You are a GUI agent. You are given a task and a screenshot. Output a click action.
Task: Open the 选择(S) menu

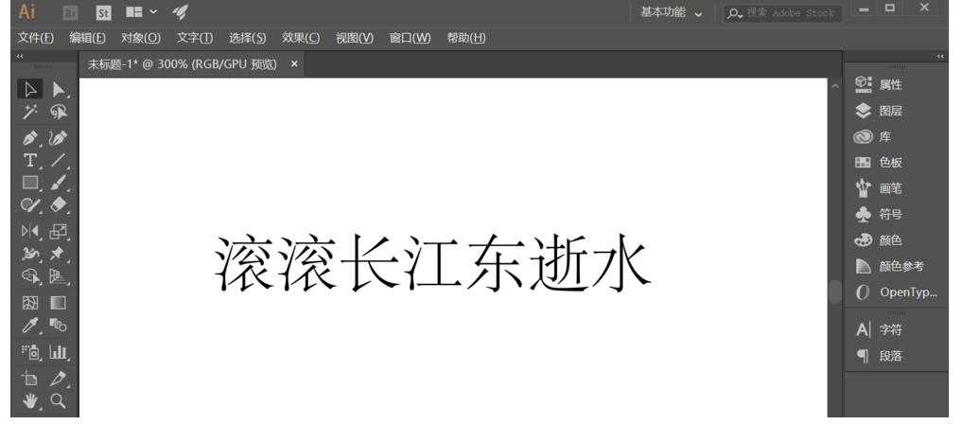point(248,38)
